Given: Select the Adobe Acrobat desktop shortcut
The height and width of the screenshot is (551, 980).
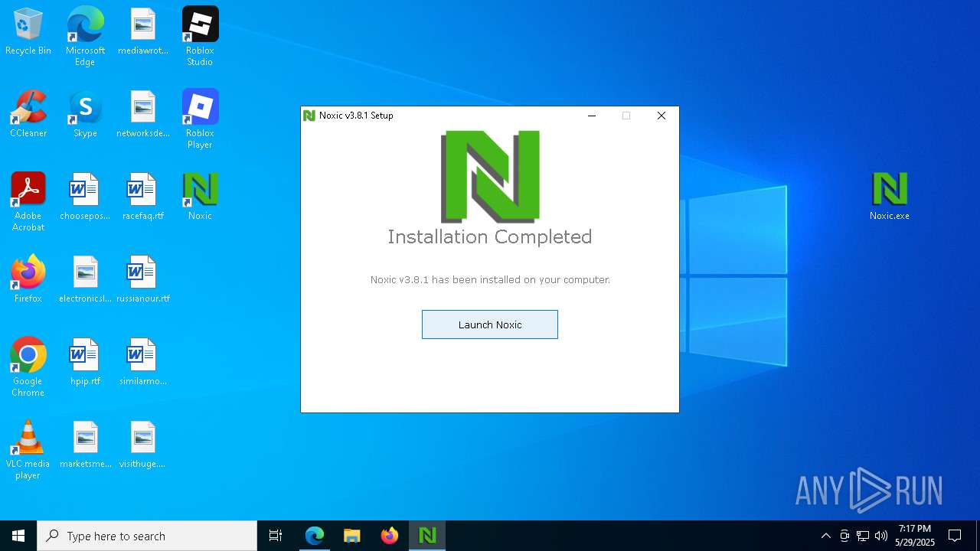Looking at the screenshot, I should click(28, 202).
